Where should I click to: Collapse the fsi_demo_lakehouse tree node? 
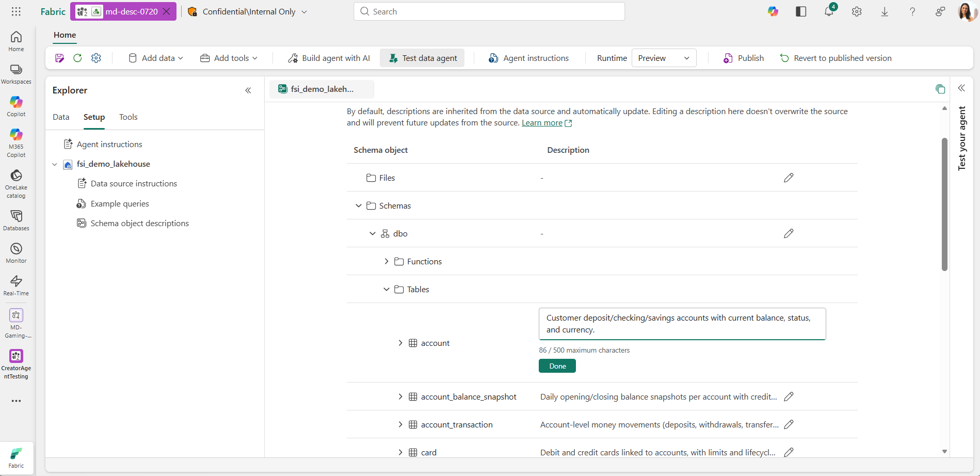[55, 164]
